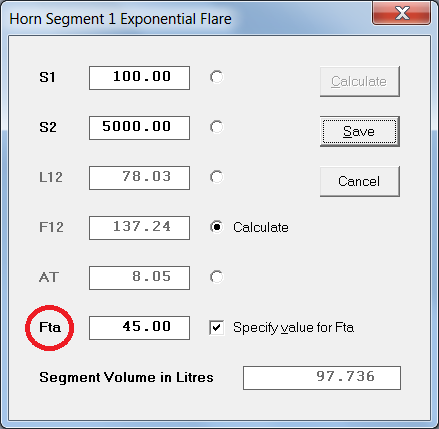Click into the S1 field showing 100.00
Viewport: 439px width, 429px height.
click(x=139, y=78)
